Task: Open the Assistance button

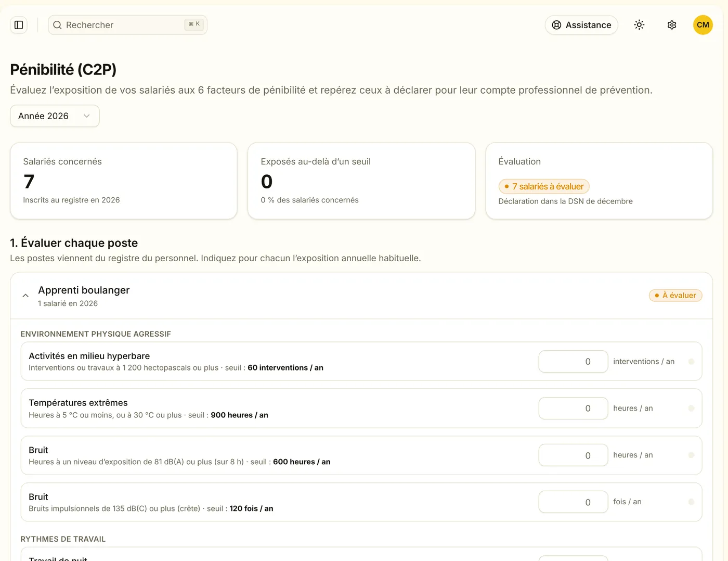Action: [581, 25]
